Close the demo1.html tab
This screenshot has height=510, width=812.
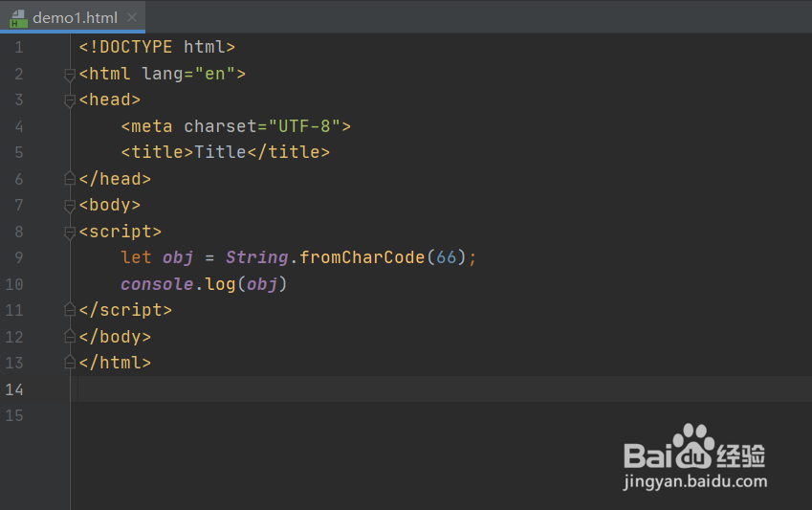[x=132, y=17]
